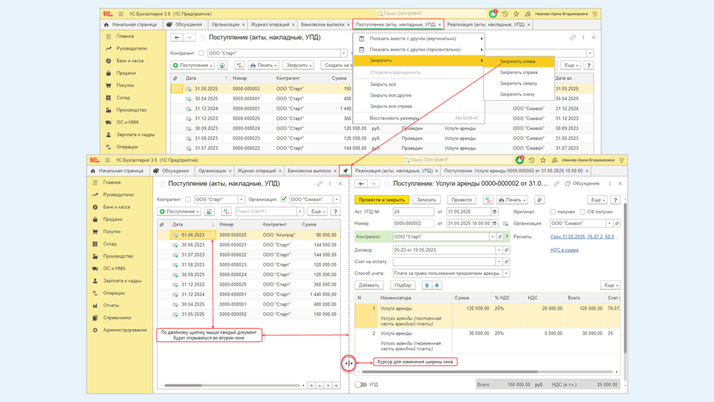The height and width of the screenshot is (402, 714).
Task: Switch to 'Журнал операций' tab in upper window
Action: 270,25
